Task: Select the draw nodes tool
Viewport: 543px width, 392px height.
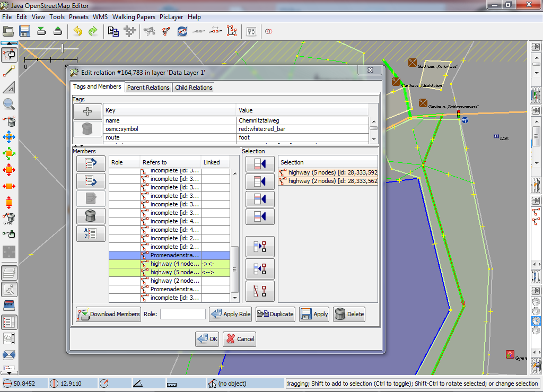Action: tap(9, 71)
